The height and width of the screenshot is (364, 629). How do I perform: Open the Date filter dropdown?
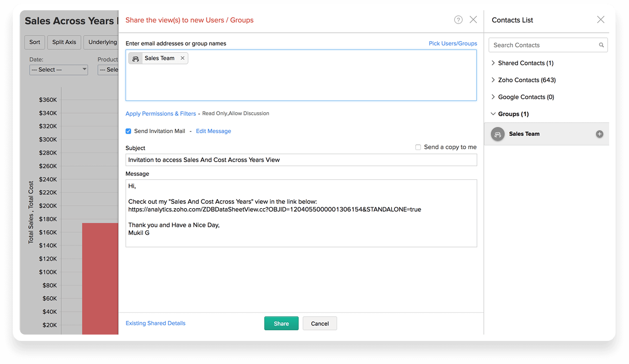click(58, 70)
